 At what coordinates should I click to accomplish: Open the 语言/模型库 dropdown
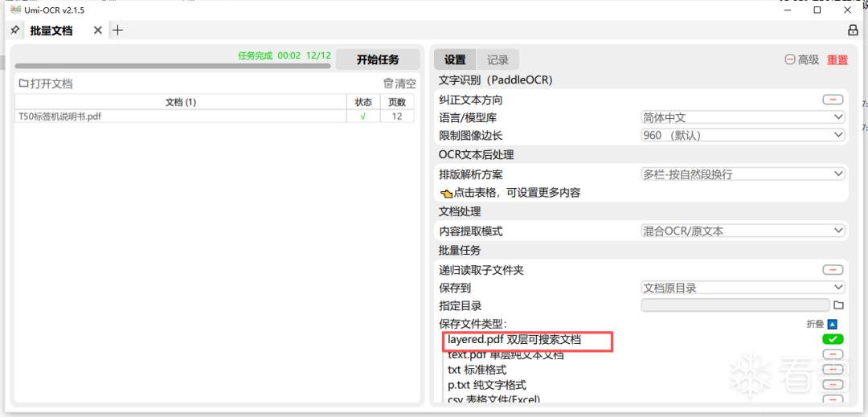tap(742, 117)
